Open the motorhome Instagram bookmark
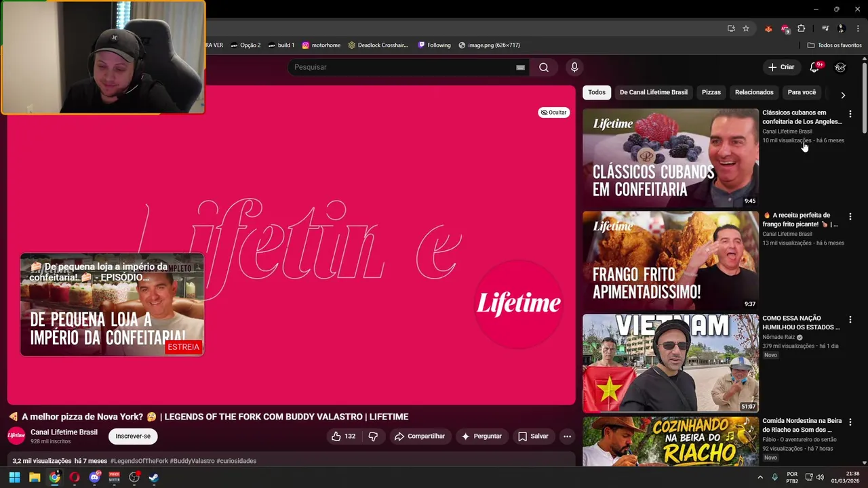 tap(321, 45)
